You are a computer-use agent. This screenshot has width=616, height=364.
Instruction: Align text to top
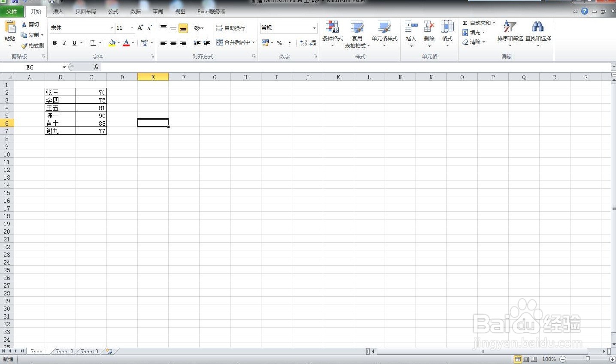(164, 28)
